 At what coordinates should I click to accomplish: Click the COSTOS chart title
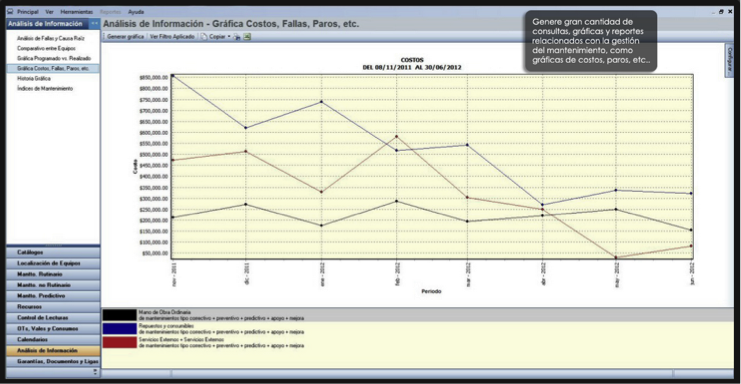coord(412,60)
